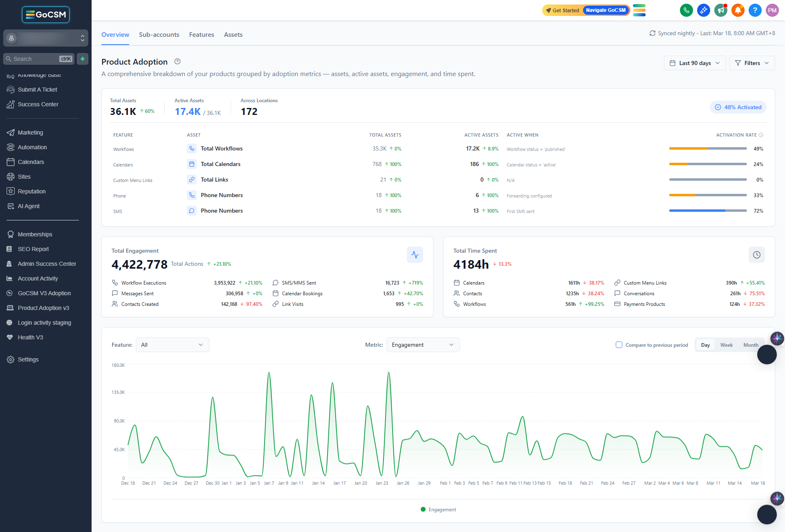This screenshot has width=785, height=532.
Task: Click the megaphone announcements icon
Action: (720, 10)
